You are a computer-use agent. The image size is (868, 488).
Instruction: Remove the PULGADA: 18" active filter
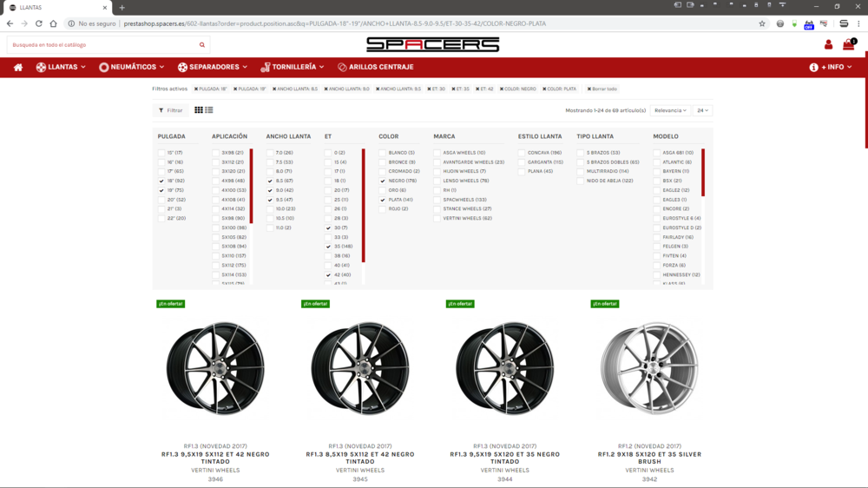point(196,89)
